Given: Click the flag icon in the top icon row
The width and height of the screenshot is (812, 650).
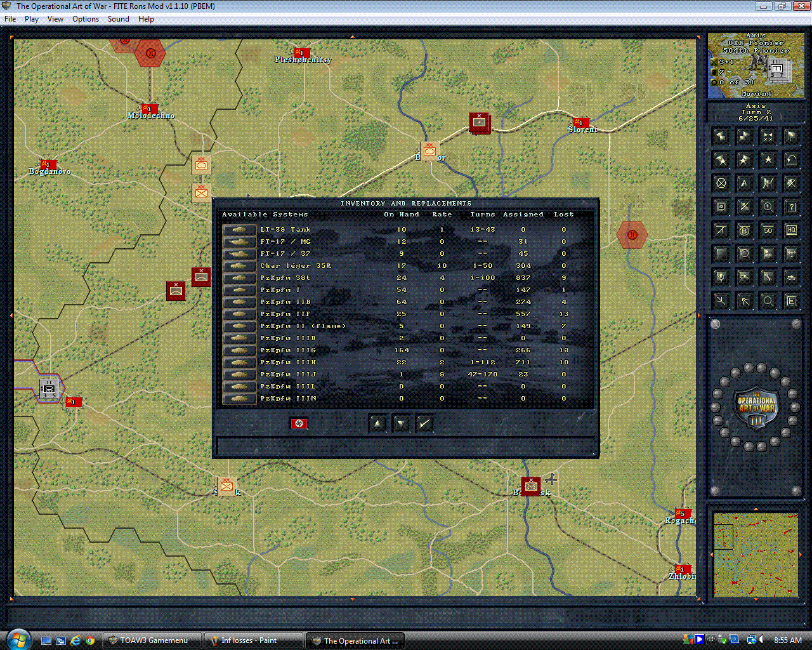Looking at the screenshot, I should click(791, 136).
